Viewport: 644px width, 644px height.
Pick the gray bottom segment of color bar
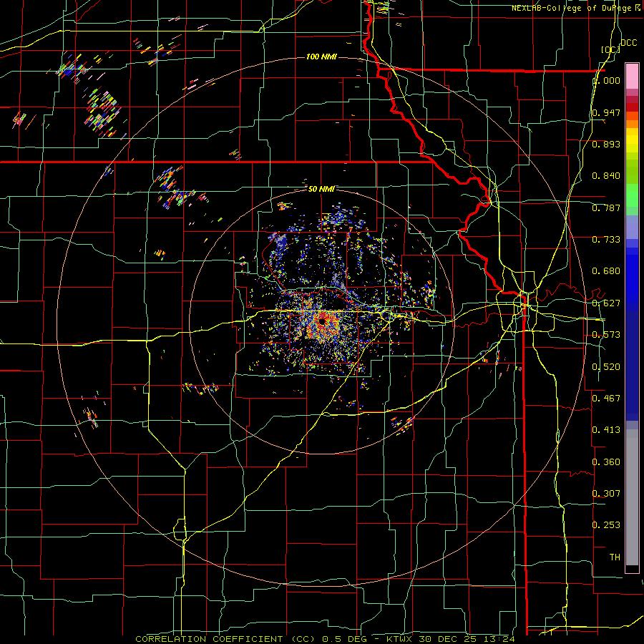(632, 497)
